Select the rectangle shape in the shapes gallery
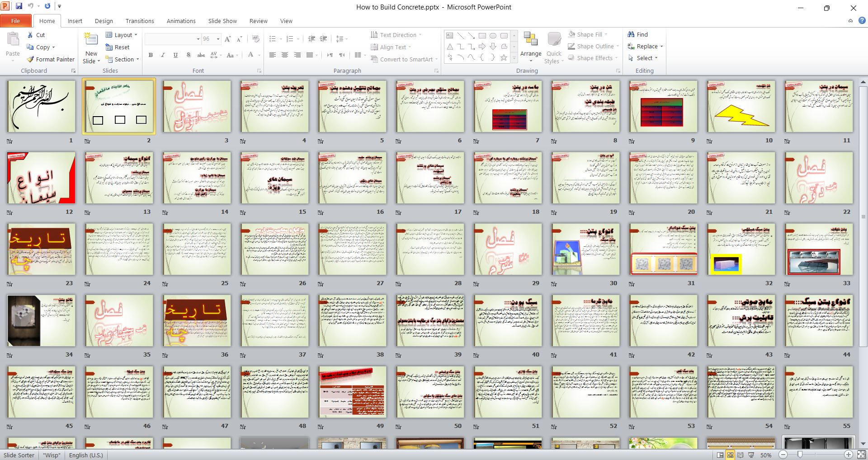Viewport: 868px width, 460px height. click(482, 35)
